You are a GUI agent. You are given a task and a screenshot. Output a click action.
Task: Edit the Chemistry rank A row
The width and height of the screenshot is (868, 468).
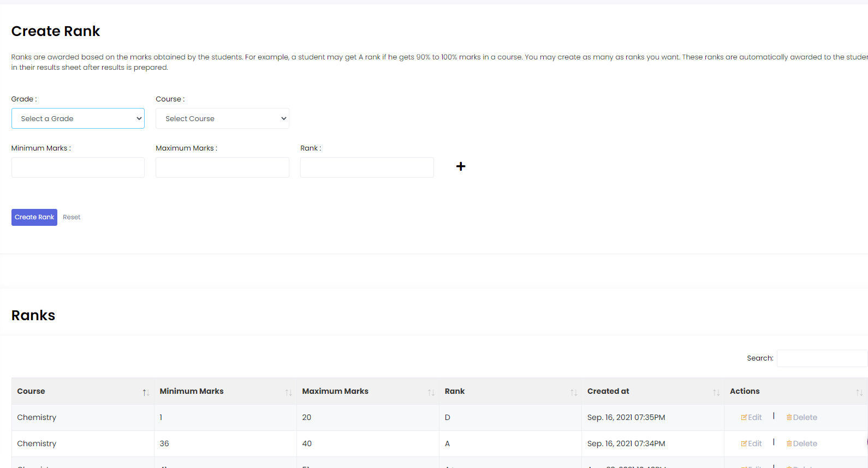pos(751,443)
